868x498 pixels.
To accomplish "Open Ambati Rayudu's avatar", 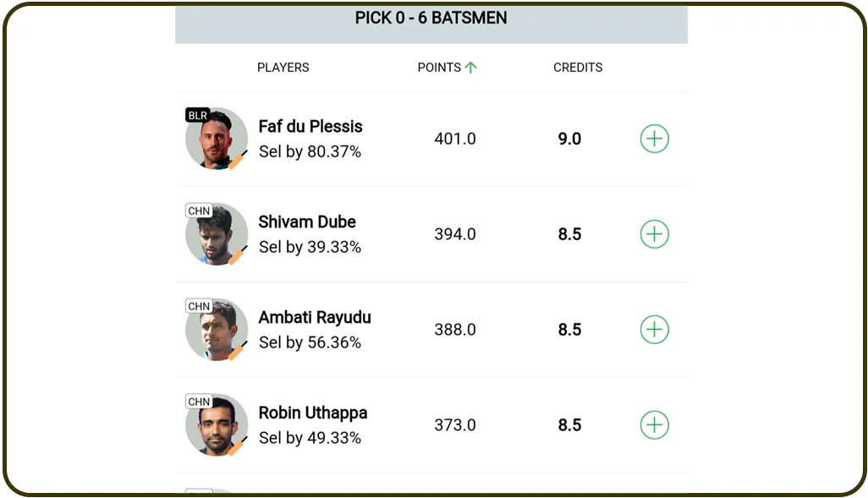I will coord(217,331).
